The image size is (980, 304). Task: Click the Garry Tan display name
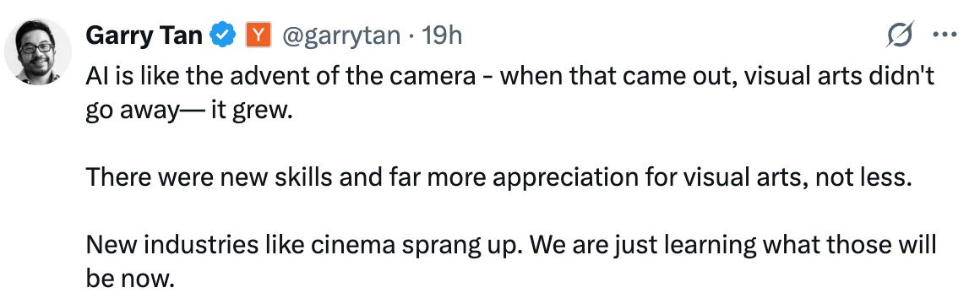(x=144, y=36)
